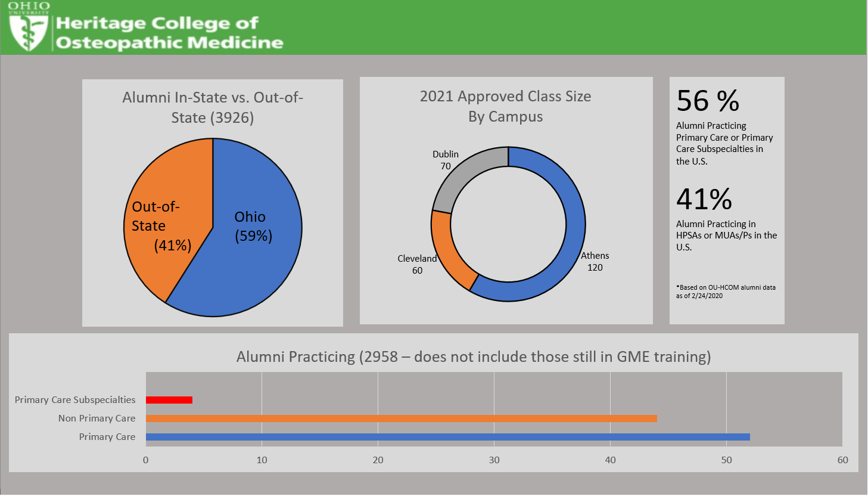Click the Alumni In-State vs. Out-of-State chart title

click(213, 107)
